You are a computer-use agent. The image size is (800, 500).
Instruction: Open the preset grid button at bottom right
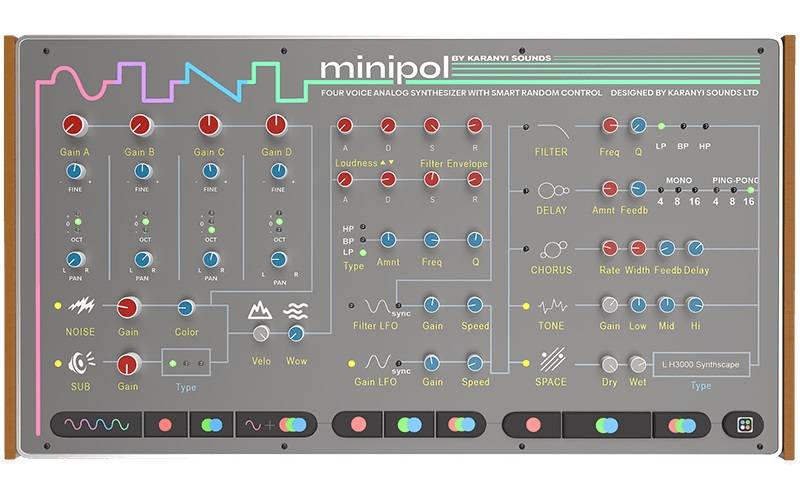pos(744,424)
